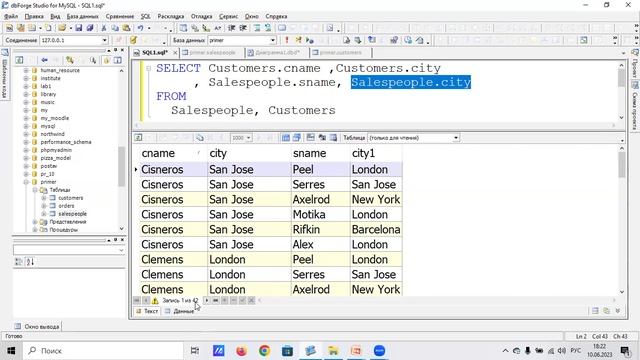Viewport: 640px width, 360px height.
Task: Click the Firefox icon on the taskbar
Action: [242, 351]
